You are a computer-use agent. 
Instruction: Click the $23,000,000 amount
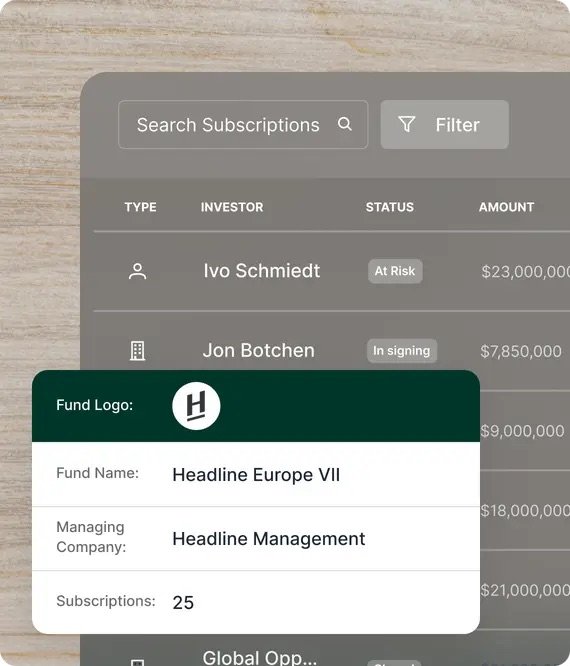[x=525, y=272]
